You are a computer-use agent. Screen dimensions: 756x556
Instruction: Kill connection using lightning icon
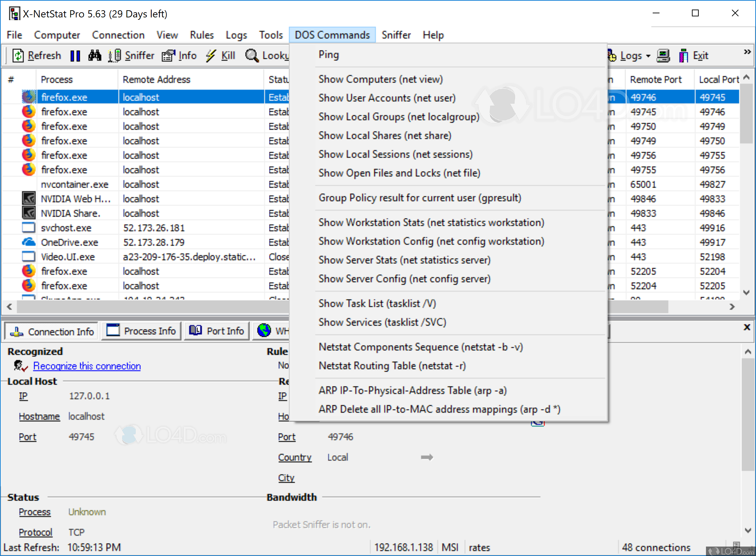[x=211, y=56]
